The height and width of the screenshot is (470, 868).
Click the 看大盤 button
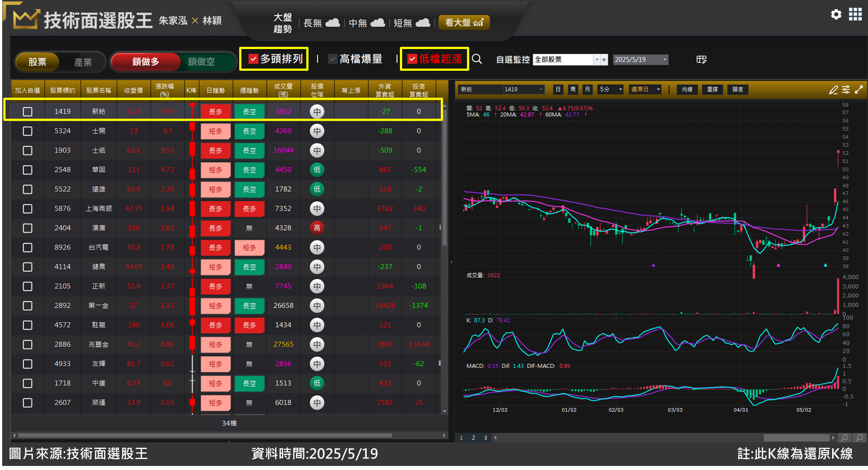[464, 22]
